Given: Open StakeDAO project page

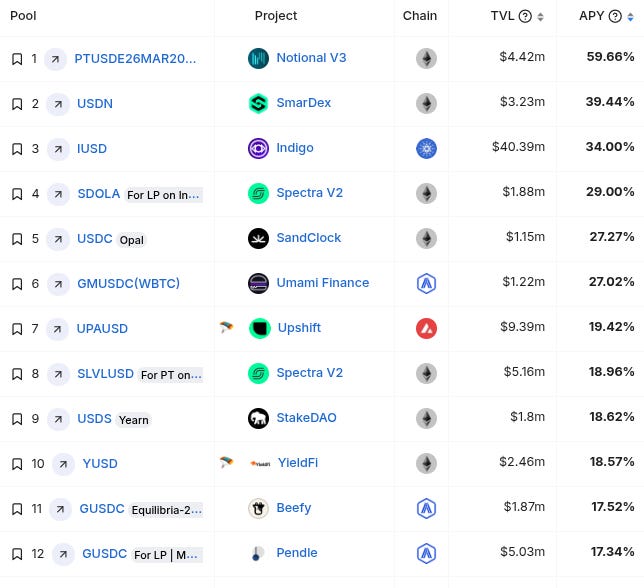Looking at the screenshot, I should (x=306, y=418).
